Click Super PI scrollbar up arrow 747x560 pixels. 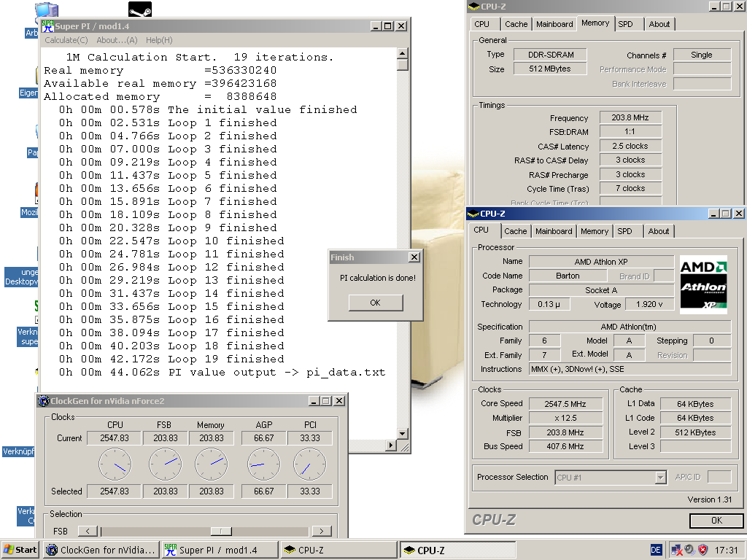(403, 53)
